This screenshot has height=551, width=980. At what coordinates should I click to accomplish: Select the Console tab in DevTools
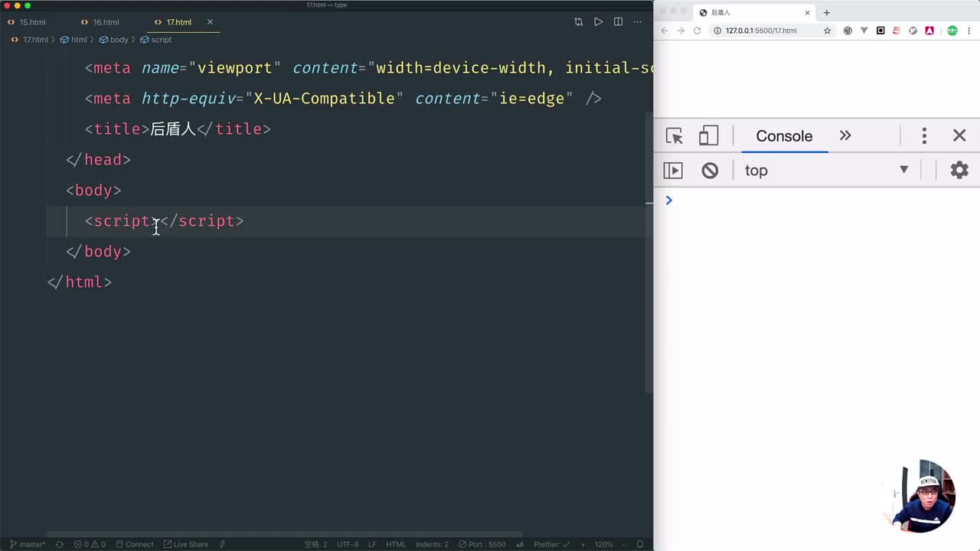784,136
